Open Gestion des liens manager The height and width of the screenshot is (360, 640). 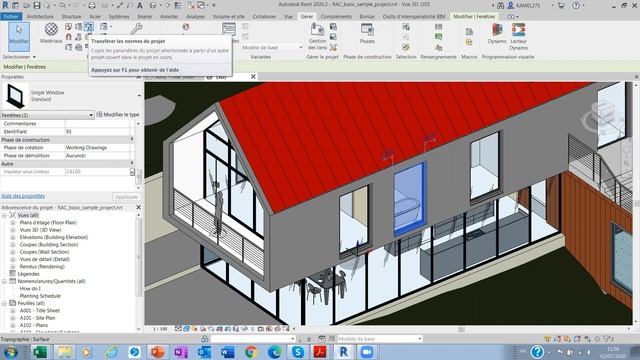click(x=318, y=36)
